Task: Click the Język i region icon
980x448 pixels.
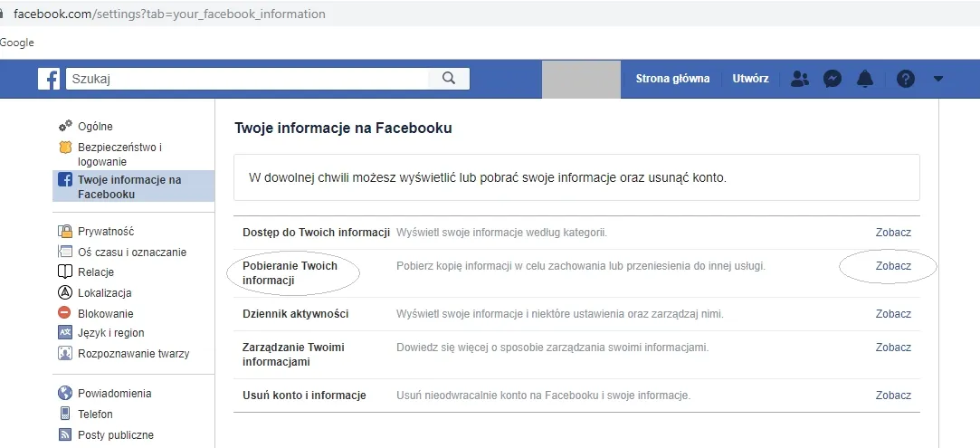Action: [x=66, y=333]
